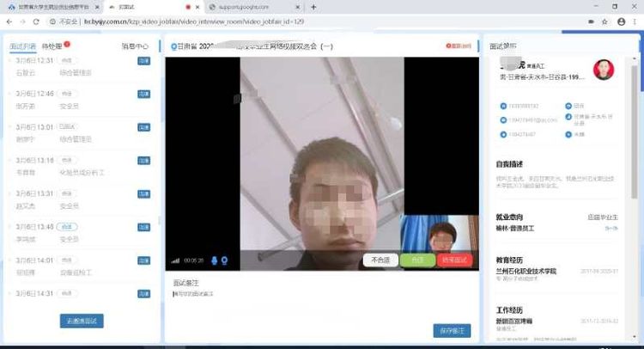Click the blue button in the 13:16 row

[x=143, y=161]
